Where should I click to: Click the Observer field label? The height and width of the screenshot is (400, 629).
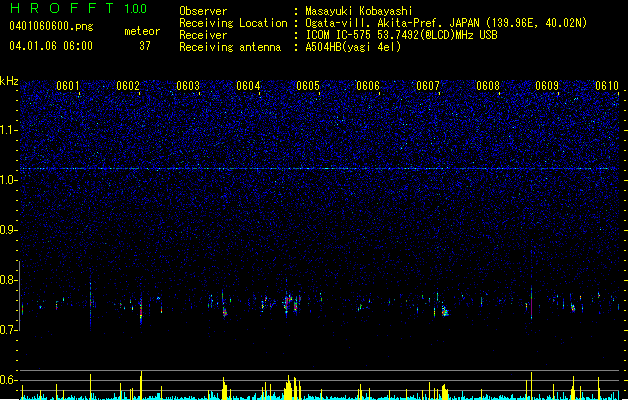click(x=203, y=11)
